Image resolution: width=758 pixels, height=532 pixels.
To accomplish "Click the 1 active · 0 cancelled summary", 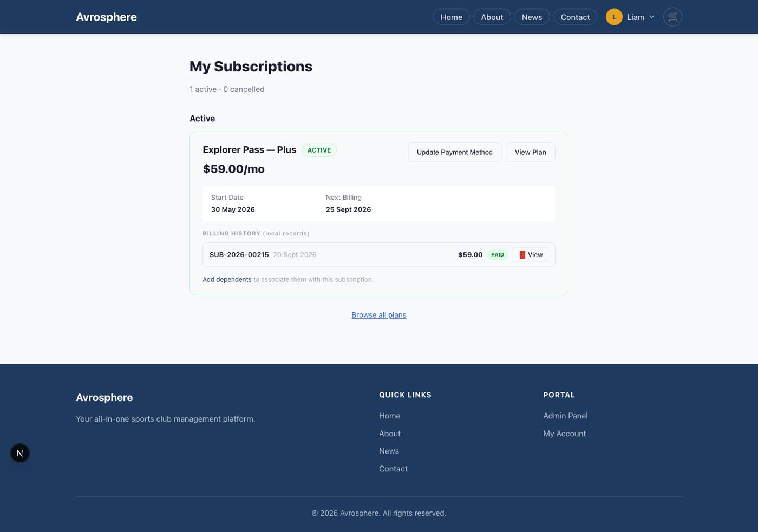I will 227,89.
